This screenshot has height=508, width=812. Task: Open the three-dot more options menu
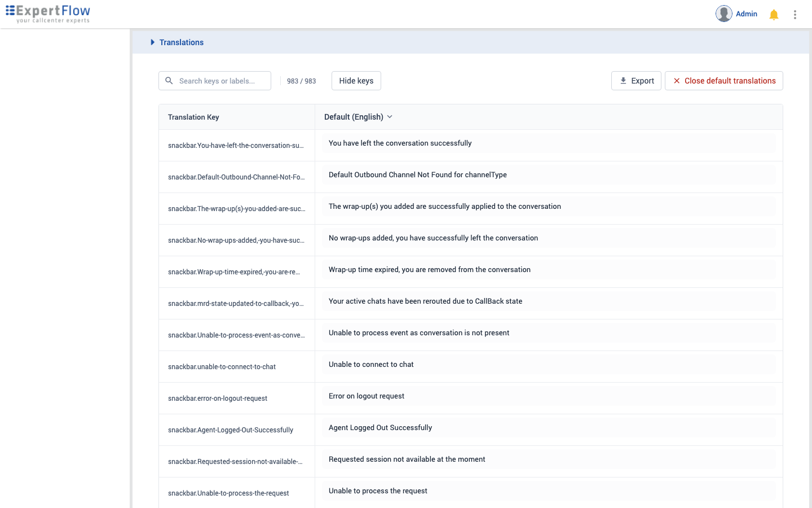[x=795, y=15]
